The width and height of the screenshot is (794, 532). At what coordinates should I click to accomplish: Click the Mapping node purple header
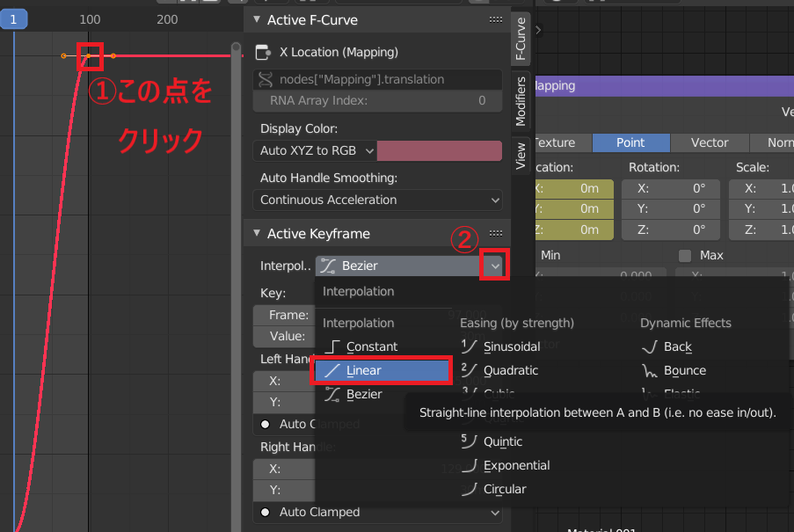coord(665,85)
